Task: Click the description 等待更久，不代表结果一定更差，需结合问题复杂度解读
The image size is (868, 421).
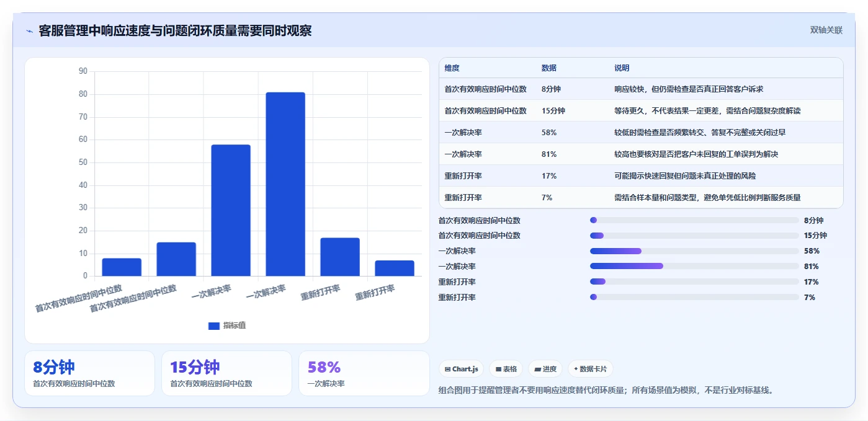Action: coord(707,111)
